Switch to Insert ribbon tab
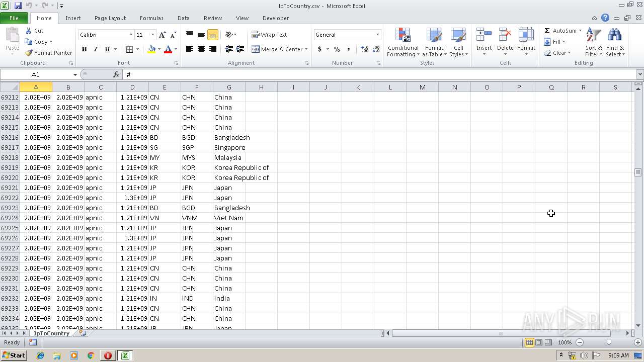Screen dimensions: 644x362 pos(73,18)
